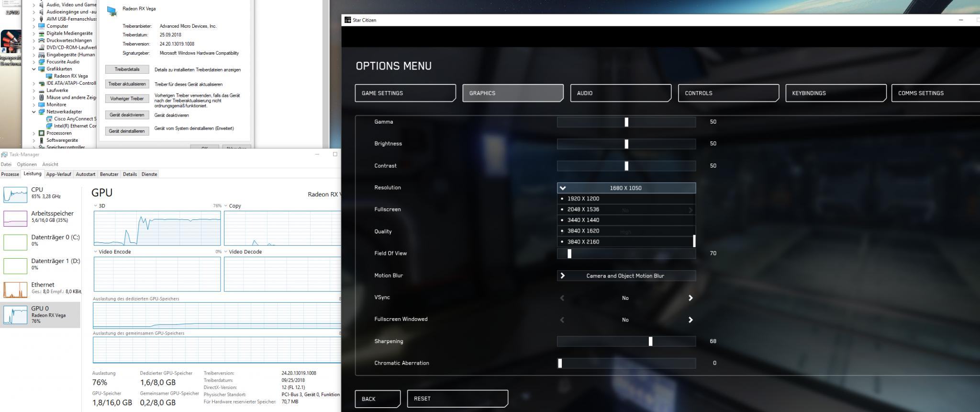Open the AUDIO options tab

tap(621, 93)
